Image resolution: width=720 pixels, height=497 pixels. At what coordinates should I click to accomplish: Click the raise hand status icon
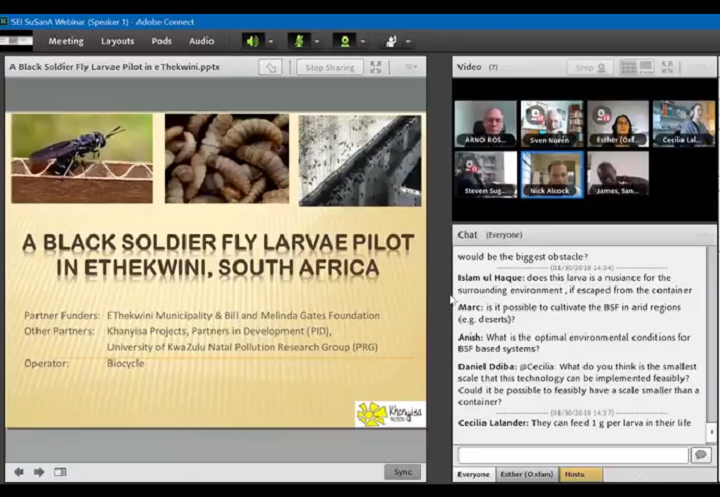391,41
